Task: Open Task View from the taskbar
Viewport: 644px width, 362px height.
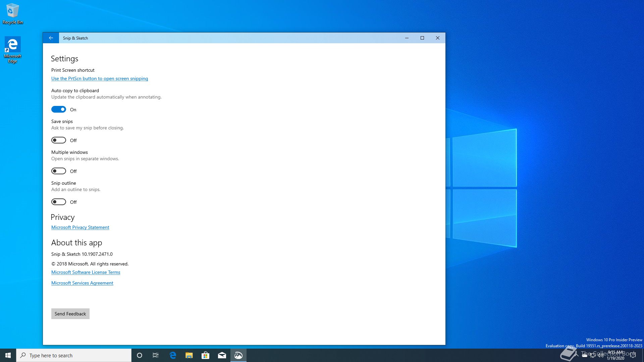Action: (x=156, y=355)
